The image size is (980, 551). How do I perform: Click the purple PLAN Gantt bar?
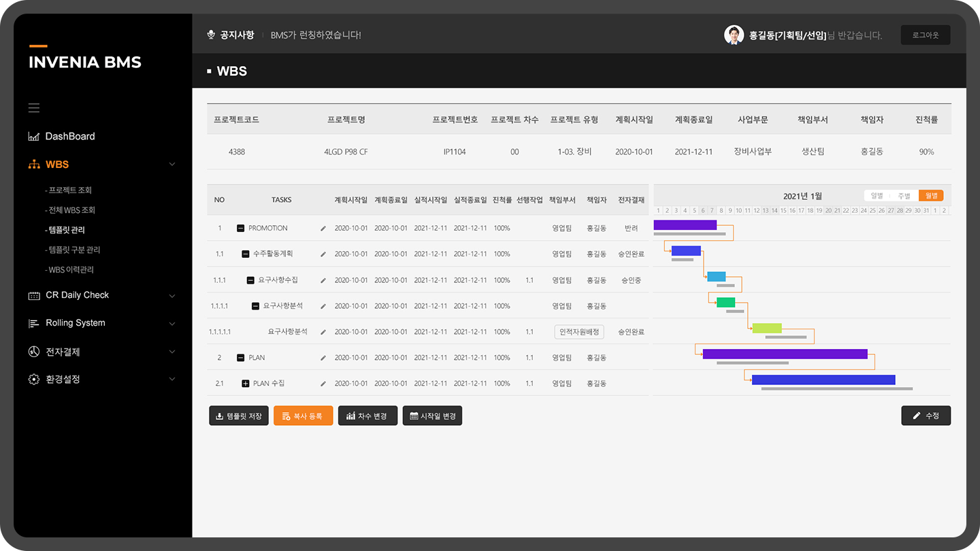pos(785,354)
